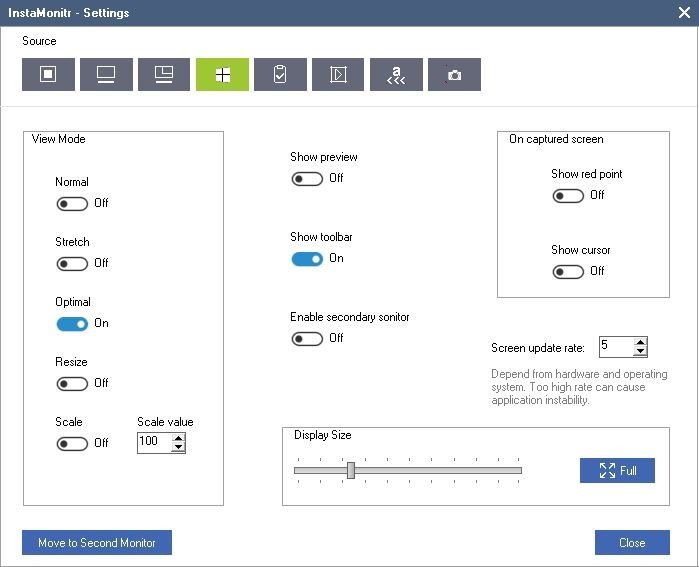Select the clipboard check source icon

tap(280, 74)
